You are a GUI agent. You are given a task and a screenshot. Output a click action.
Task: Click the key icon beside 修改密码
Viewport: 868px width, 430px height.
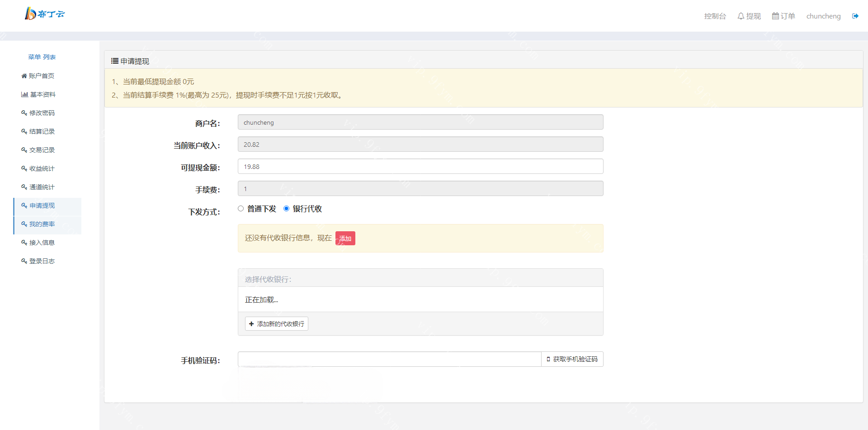click(24, 113)
